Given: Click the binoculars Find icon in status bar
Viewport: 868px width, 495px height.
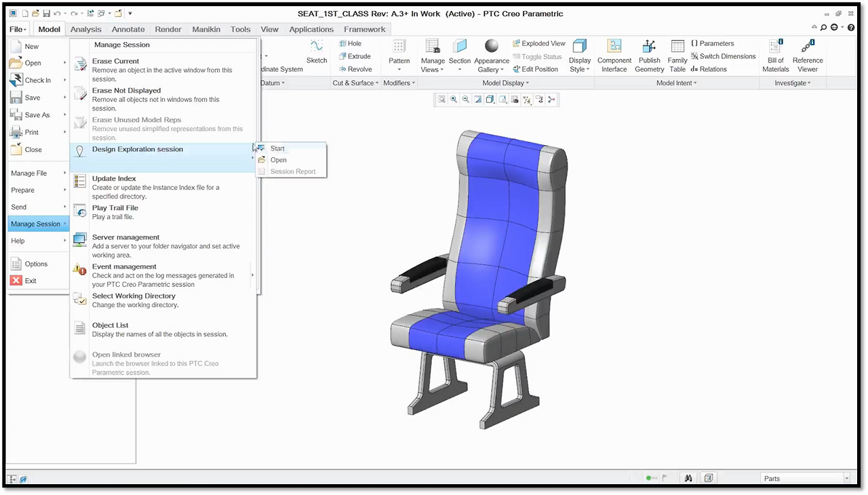Looking at the screenshot, I should coord(688,479).
